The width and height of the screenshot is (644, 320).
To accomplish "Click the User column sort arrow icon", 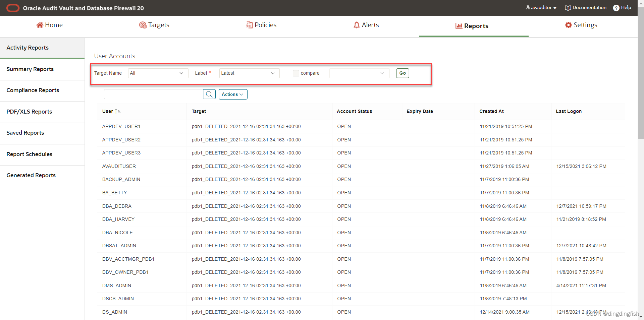I will click(x=117, y=111).
